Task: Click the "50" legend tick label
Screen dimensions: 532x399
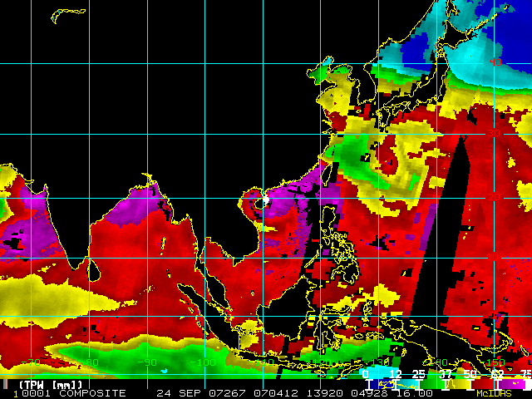Action: pos(470,375)
